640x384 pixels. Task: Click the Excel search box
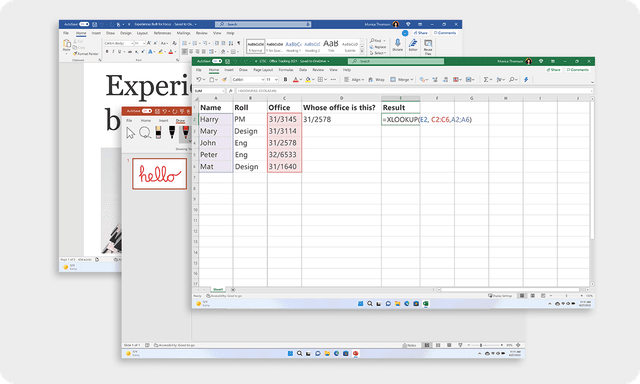coord(396,61)
